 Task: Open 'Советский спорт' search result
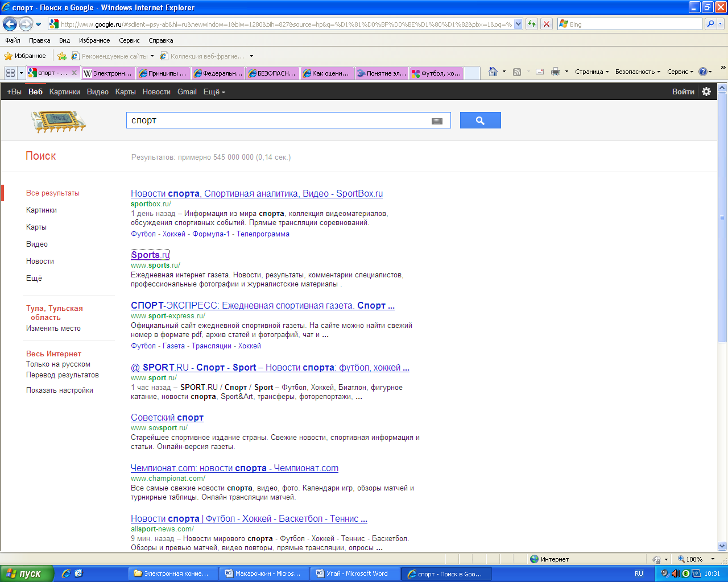point(167,417)
